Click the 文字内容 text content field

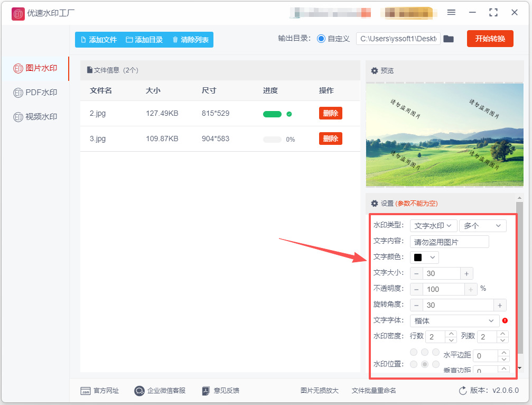click(449, 242)
